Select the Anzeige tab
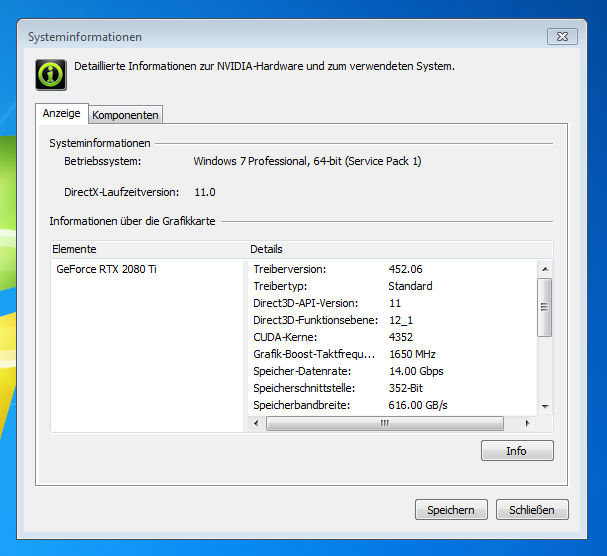Image resolution: width=607 pixels, height=556 pixels. pyautogui.click(x=62, y=113)
